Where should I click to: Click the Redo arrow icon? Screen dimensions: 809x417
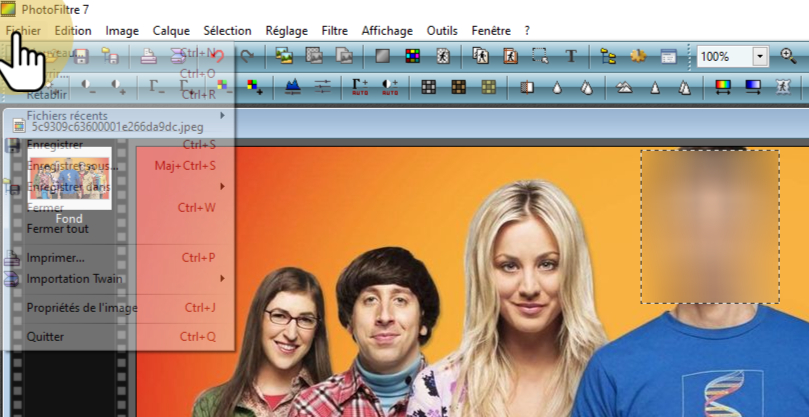click(247, 56)
